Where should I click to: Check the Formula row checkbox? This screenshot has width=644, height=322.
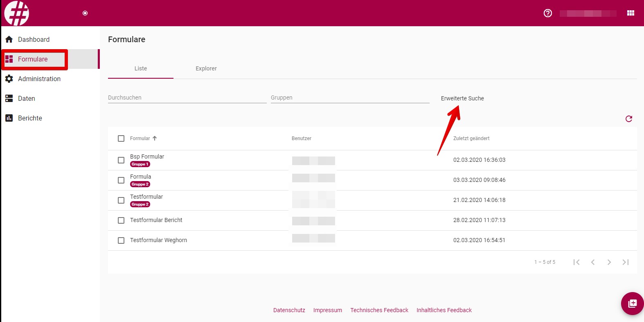[121, 180]
